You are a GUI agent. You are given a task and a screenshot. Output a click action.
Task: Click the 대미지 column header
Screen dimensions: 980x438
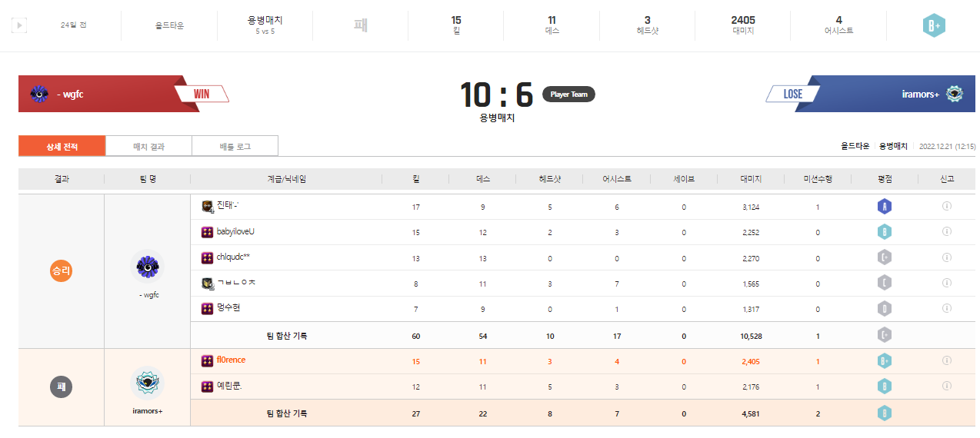[751, 179]
